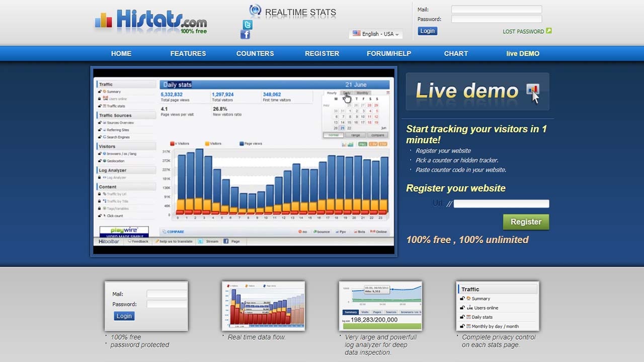Open the English - USA language dropdown

[376, 34]
